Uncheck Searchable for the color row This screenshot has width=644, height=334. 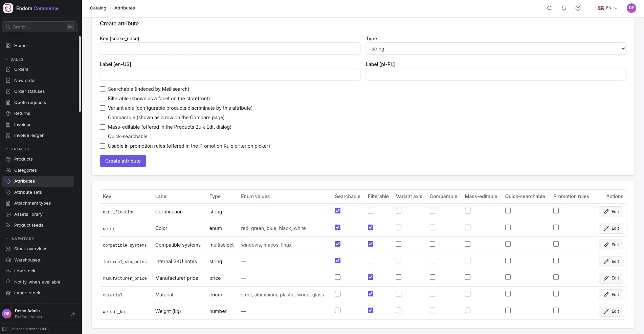pos(338,227)
